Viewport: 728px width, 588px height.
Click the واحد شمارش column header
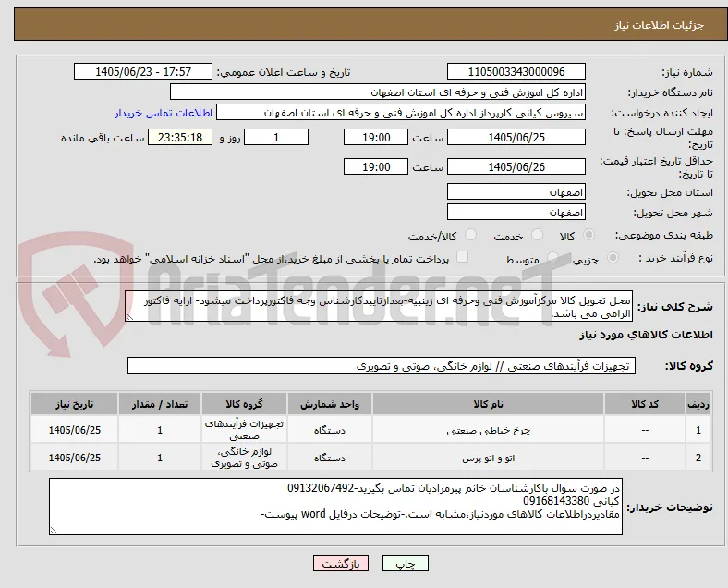(x=330, y=404)
